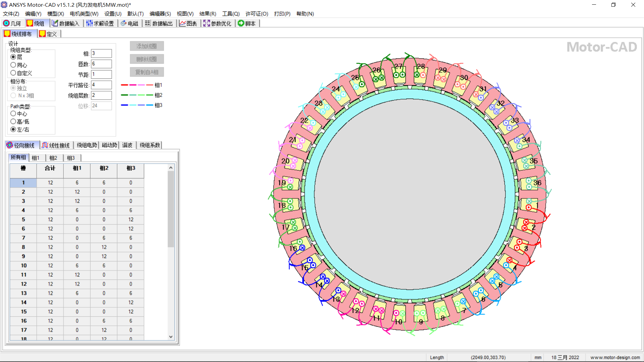Open the 求解设置 calculation settings tab
Screen dimensions: 644x362
(x=100, y=23)
